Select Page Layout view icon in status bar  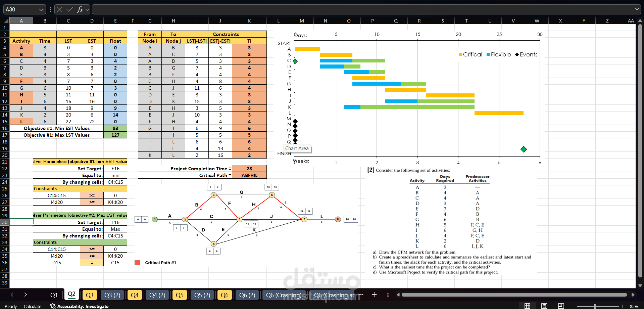544,306
